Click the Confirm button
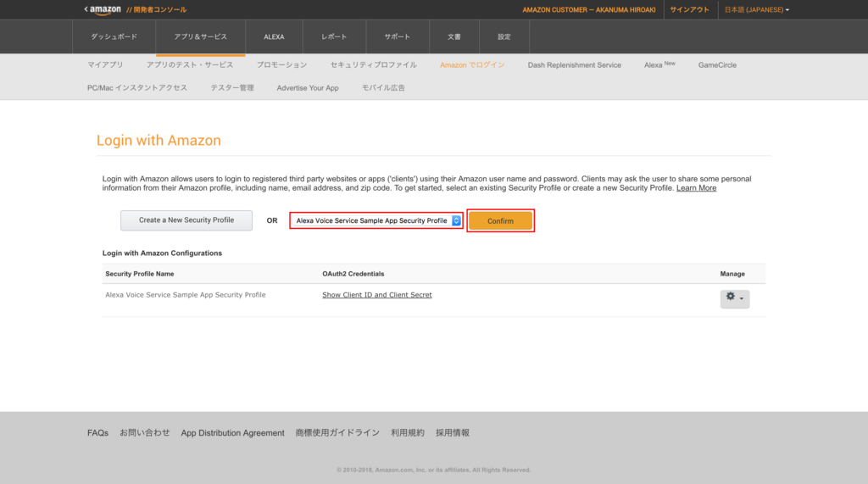 pyautogui.click(x=500, y=221)
